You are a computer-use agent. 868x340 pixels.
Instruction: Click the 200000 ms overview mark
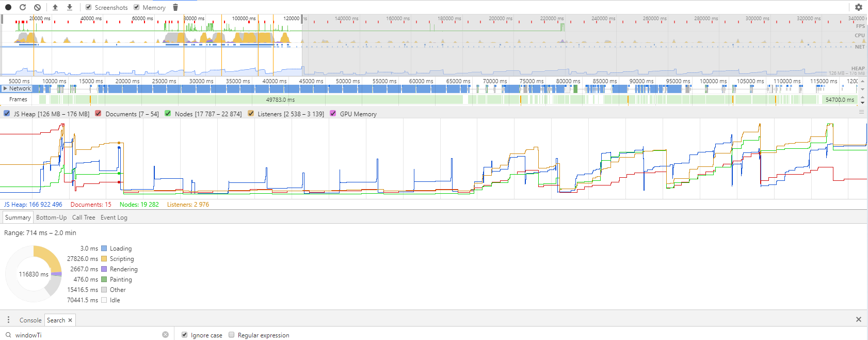tap(500, 19)
